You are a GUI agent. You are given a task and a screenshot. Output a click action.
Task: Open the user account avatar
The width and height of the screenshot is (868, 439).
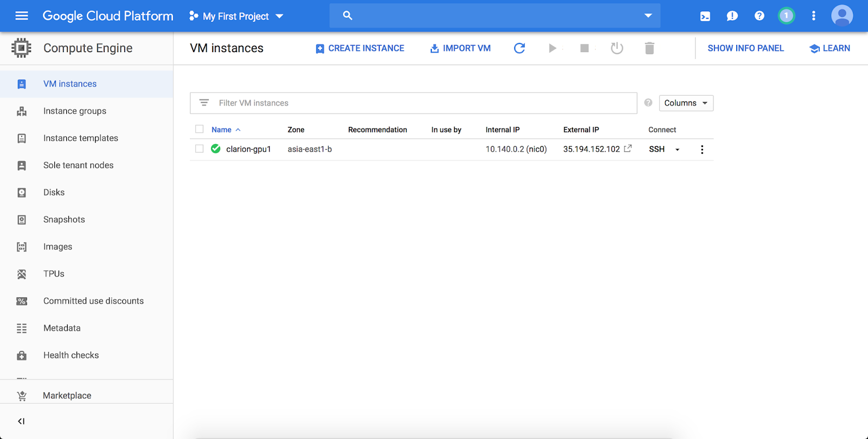[842, 16]
